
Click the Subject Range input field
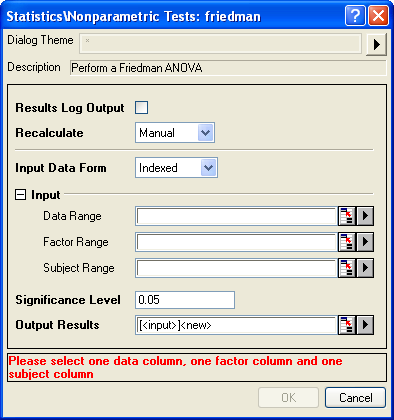pyautogui.click(x=236, y=268)
